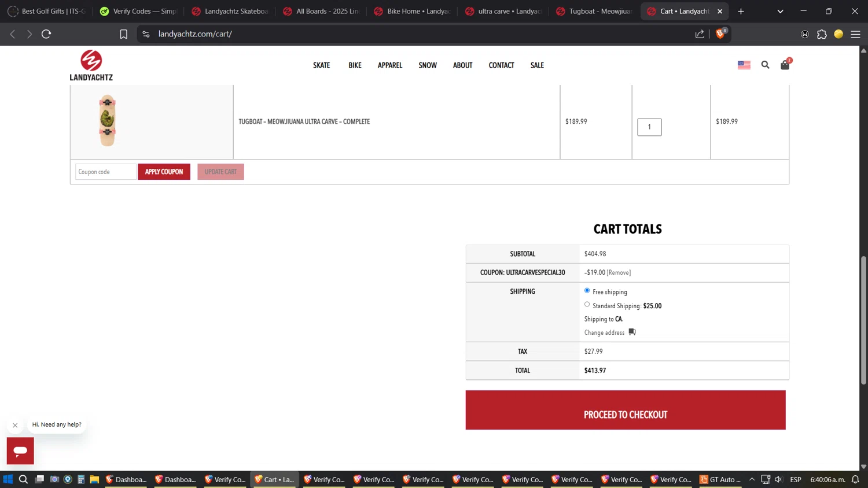Screen dimensions: 868x488
Task: Show hidden system tray icons
Action: click(752, 479)
